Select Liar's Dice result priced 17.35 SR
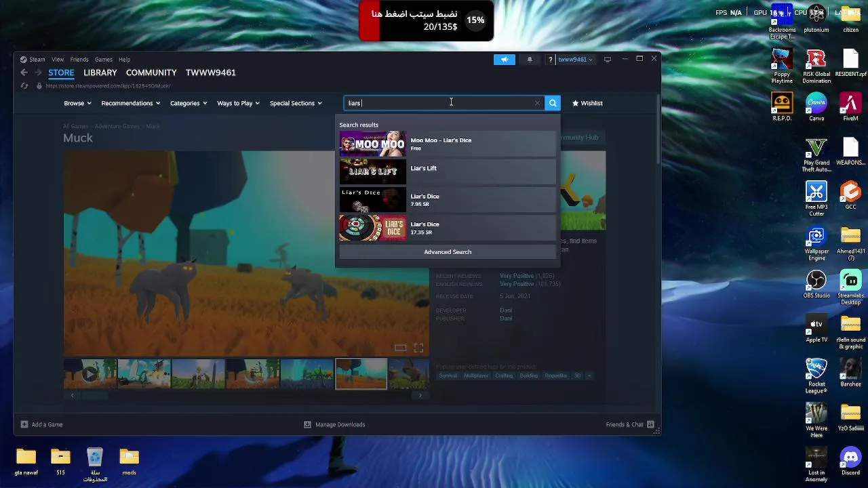The image size is (868, 488). 448,228
